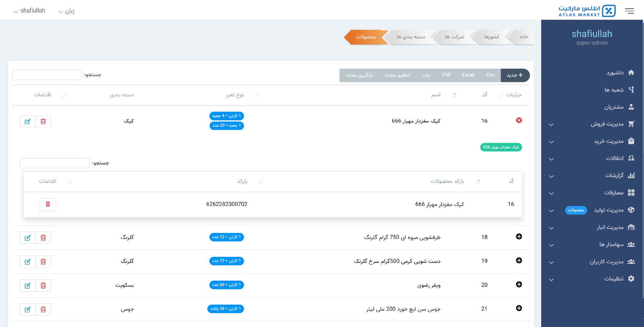
Task: Click the main جستجو search field
Action: coord(47,75)
